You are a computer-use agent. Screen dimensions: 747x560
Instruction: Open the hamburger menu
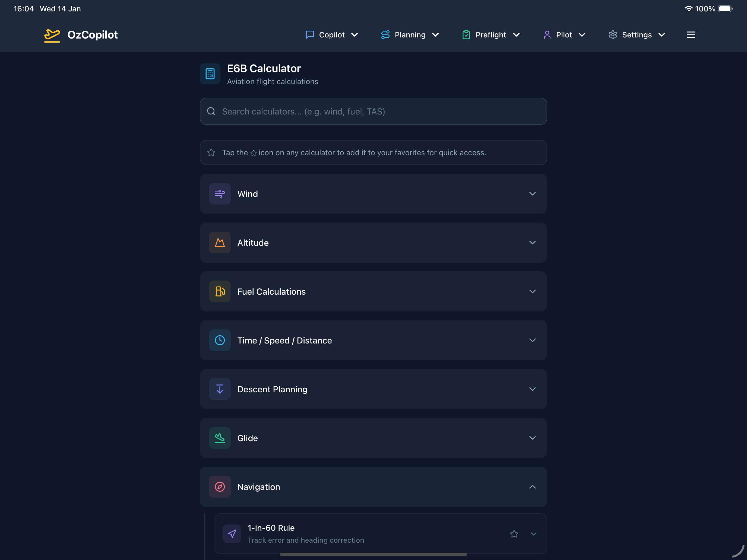[x=691, y=35]
